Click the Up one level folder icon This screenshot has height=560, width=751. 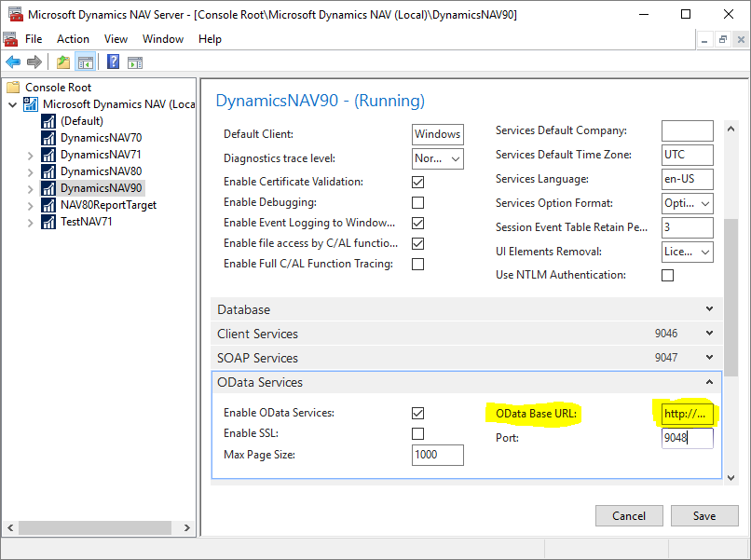(x=63, y=62)
